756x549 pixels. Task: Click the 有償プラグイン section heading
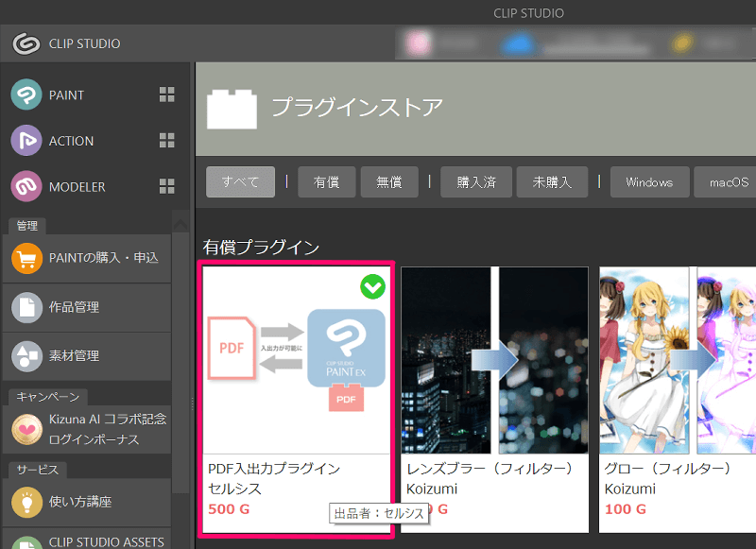pyautogui.click(x=261, y=247)
